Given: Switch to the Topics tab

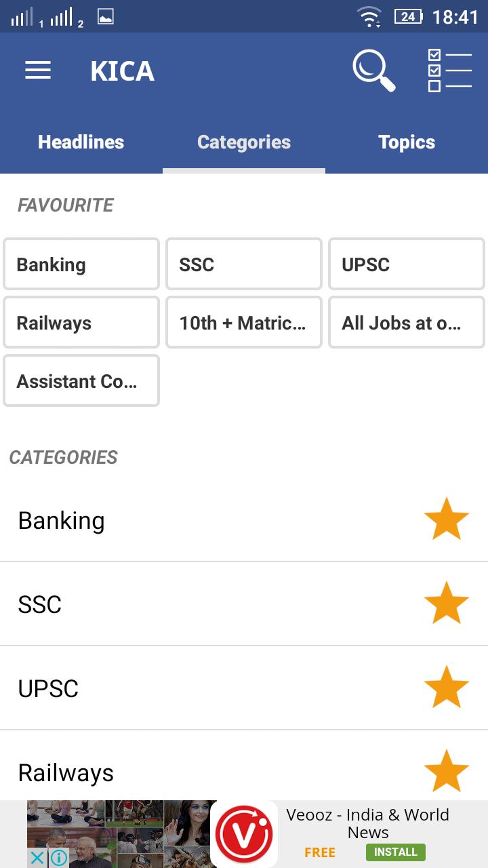Looking at the screenshot, I should coord(407,142).
